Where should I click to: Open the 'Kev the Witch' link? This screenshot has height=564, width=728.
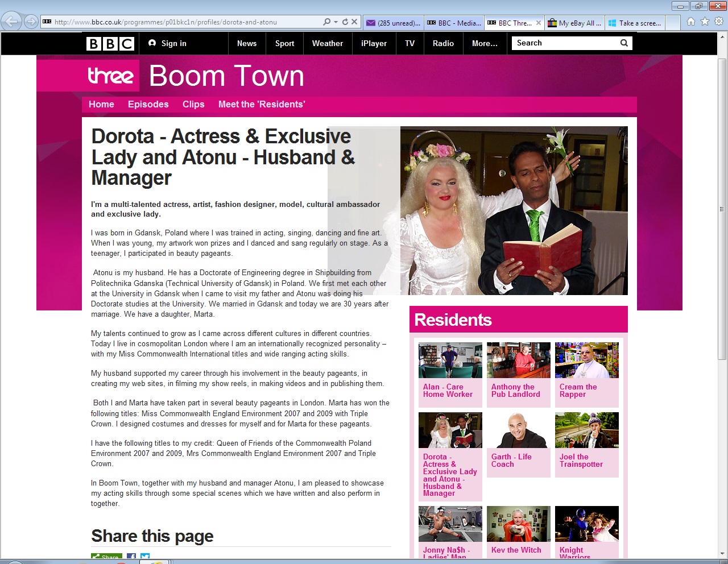point(516,550)
